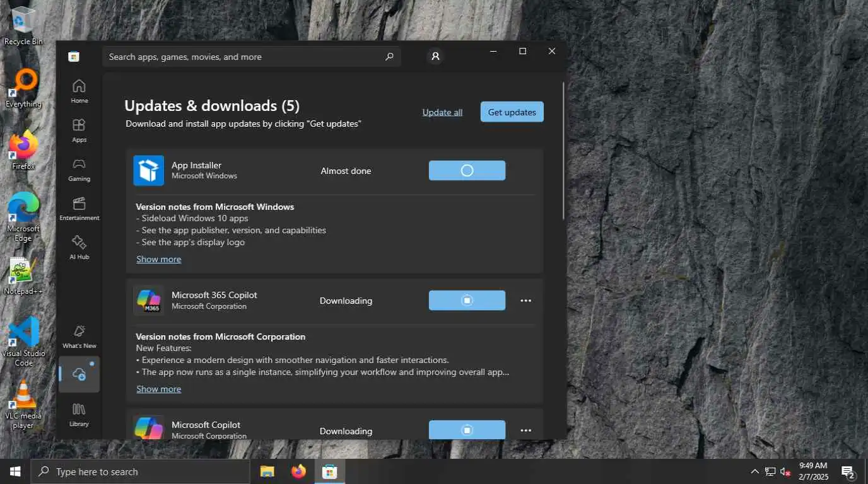The width and height of the screenshot is (868, 484).
Task: Show more App Installer version notes
Action: click(x=159, y=259)
